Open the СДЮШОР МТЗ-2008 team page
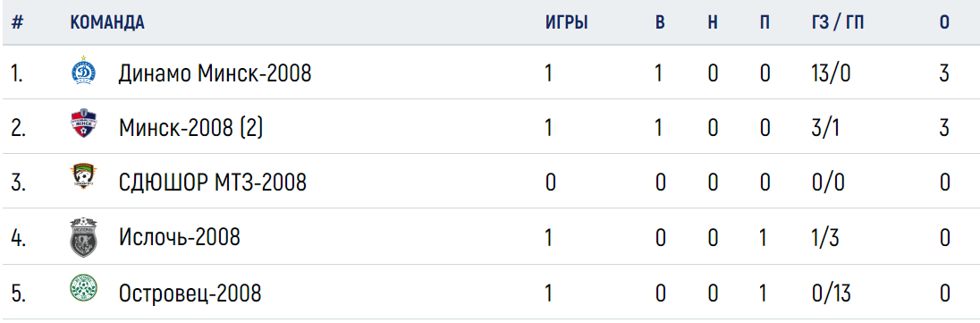The image size is (980, 323). 213,183
